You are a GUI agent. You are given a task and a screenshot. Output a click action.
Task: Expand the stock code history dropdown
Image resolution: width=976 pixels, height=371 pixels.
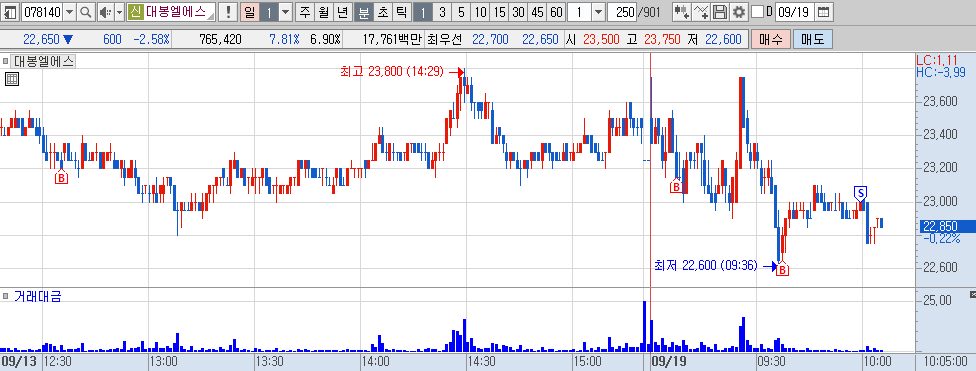(69, 11)
